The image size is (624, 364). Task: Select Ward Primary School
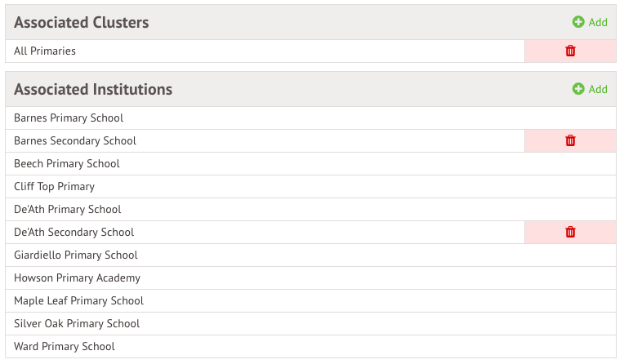tap(65, 347)
